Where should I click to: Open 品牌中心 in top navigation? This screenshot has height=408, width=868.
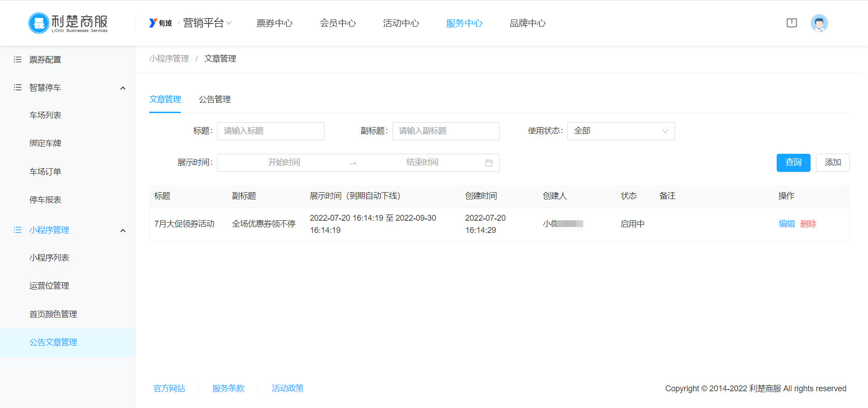pos(528,23)
